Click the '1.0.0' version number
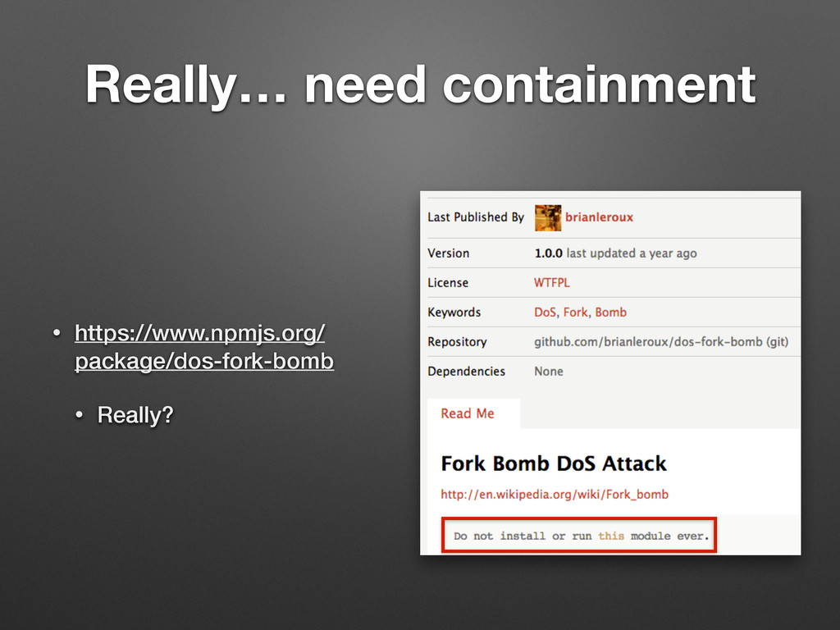This screenshot has height=630, width=840. [x=548, y=253]
